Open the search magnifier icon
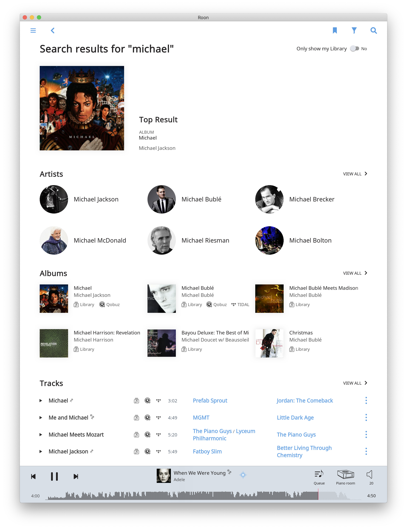 (x=373, y=31)
